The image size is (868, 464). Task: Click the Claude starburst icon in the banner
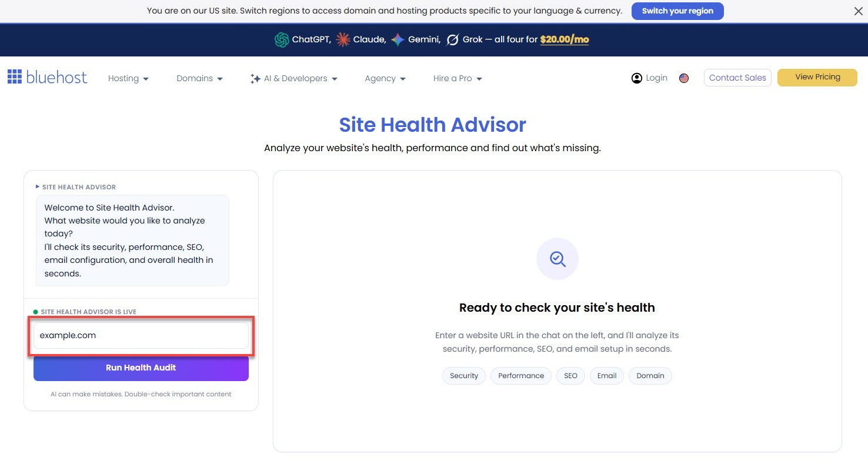(343, 39)
